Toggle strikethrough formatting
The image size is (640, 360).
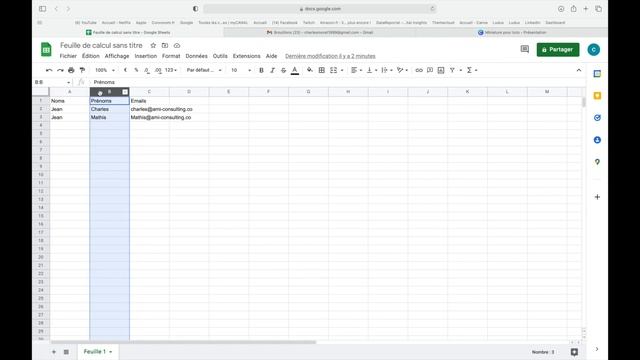point(283,70)
